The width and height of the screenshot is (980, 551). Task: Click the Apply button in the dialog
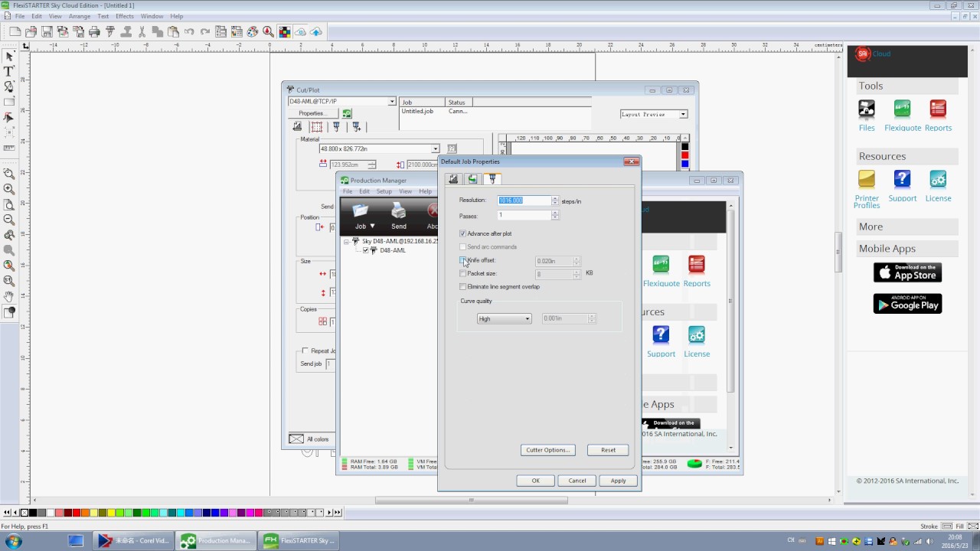(618, 481)
